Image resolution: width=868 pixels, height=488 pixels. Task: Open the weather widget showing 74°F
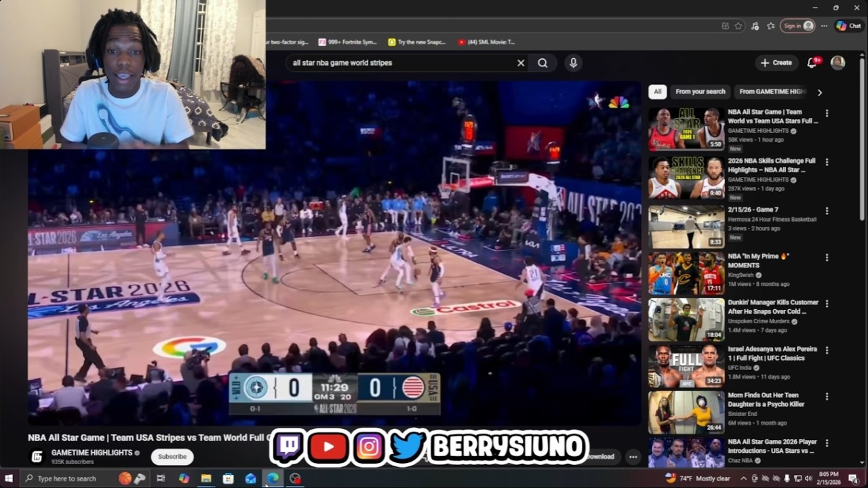pyautogui.click(x=697, y=479)
